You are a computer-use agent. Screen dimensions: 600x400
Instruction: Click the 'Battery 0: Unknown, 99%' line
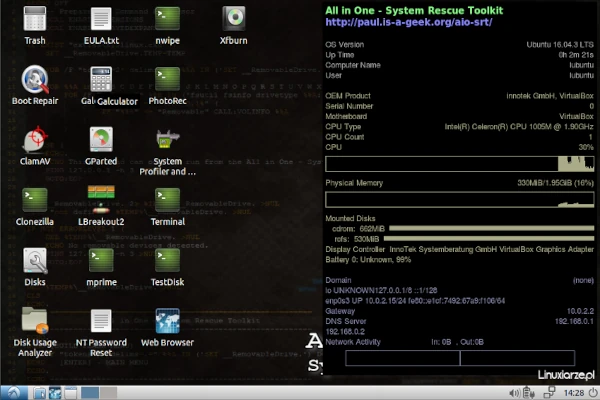click(368, 260)
